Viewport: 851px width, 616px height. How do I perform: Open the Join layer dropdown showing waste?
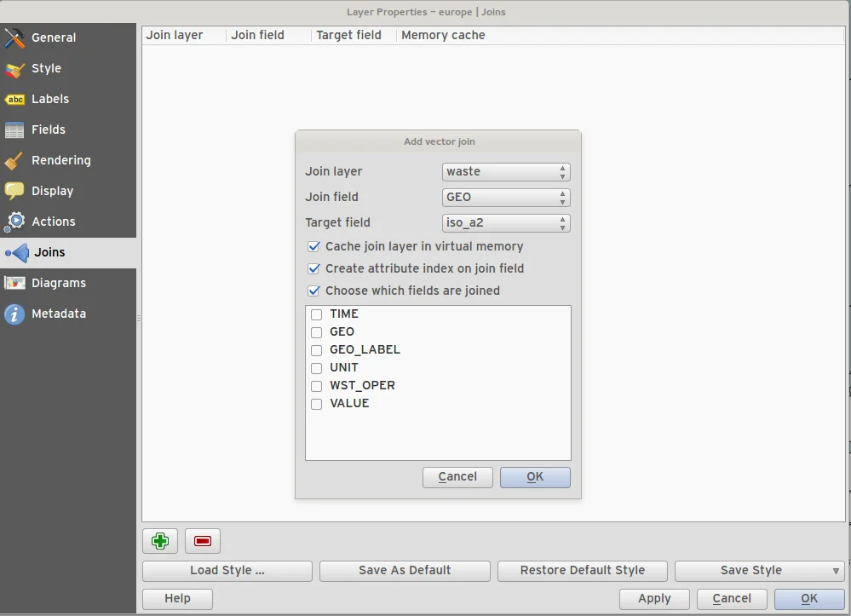click(506, 172)
